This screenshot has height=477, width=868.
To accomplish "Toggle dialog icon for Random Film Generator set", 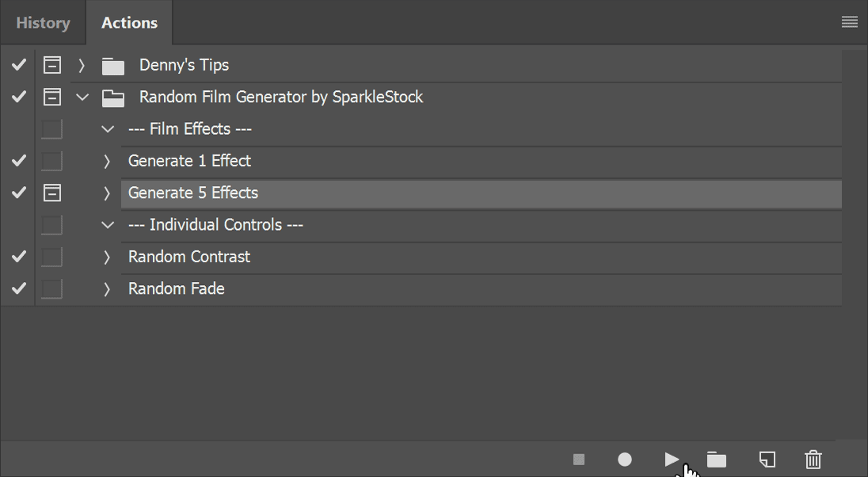I will coord(52,97).
